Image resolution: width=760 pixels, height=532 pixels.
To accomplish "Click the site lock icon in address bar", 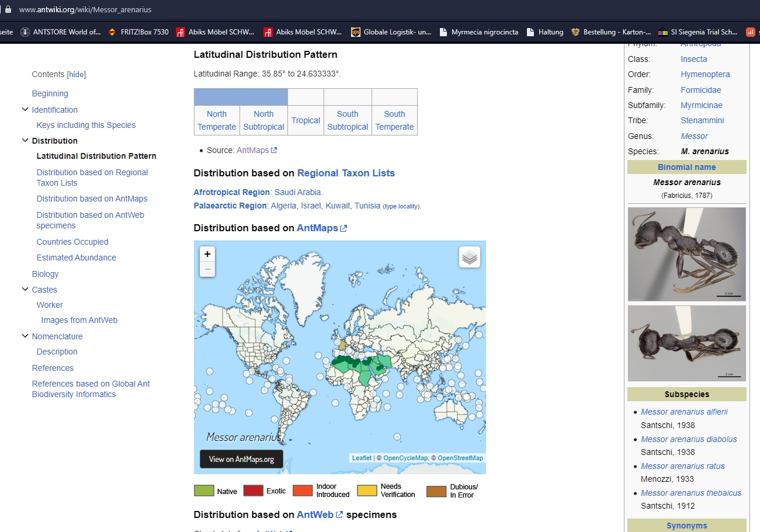I will [8, 10].
